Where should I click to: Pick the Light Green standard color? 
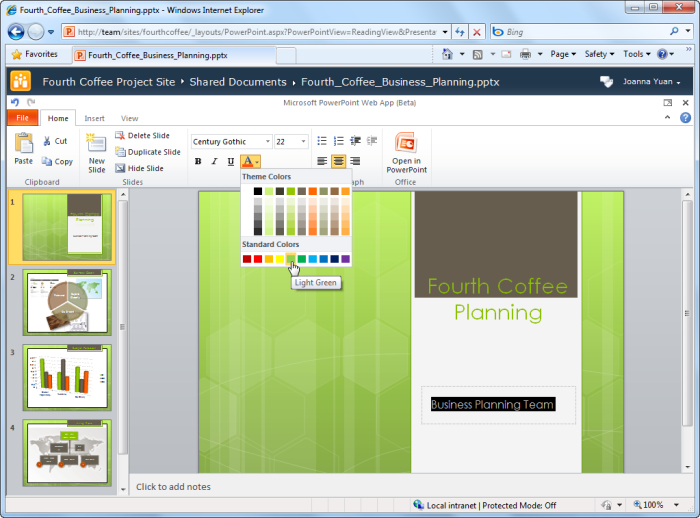pos(291,259)
